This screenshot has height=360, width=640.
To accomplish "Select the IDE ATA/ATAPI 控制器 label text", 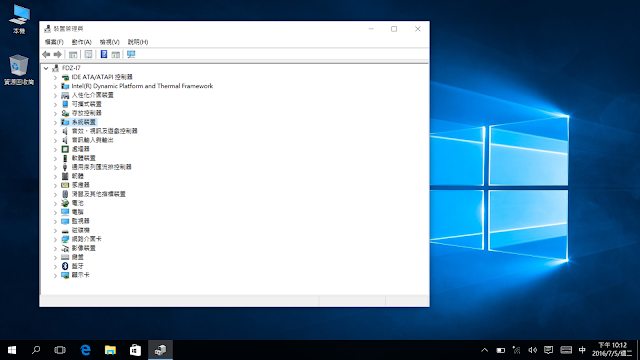I will 102,77.
